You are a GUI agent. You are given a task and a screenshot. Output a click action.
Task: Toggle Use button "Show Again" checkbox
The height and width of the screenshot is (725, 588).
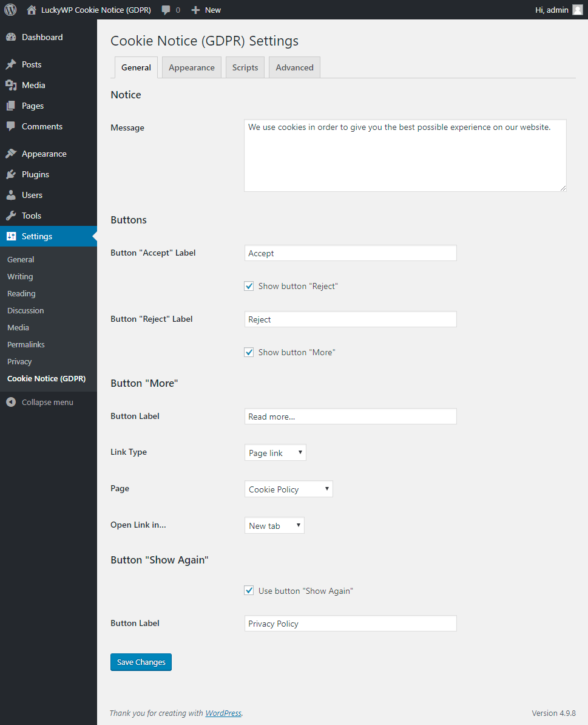pyautogui.click(x=249, y=590)
